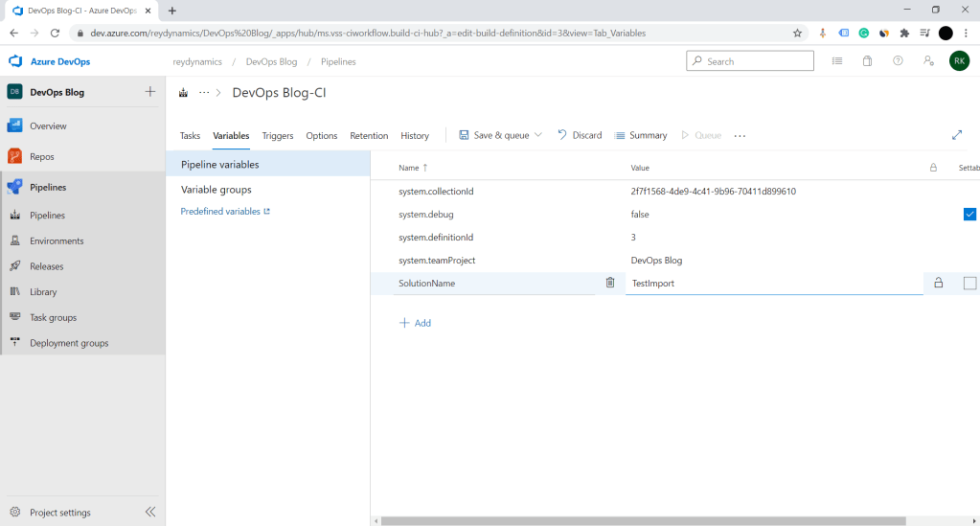Open Repos from the sidebar
Screen dimensions: 980x526
(42, 156)
